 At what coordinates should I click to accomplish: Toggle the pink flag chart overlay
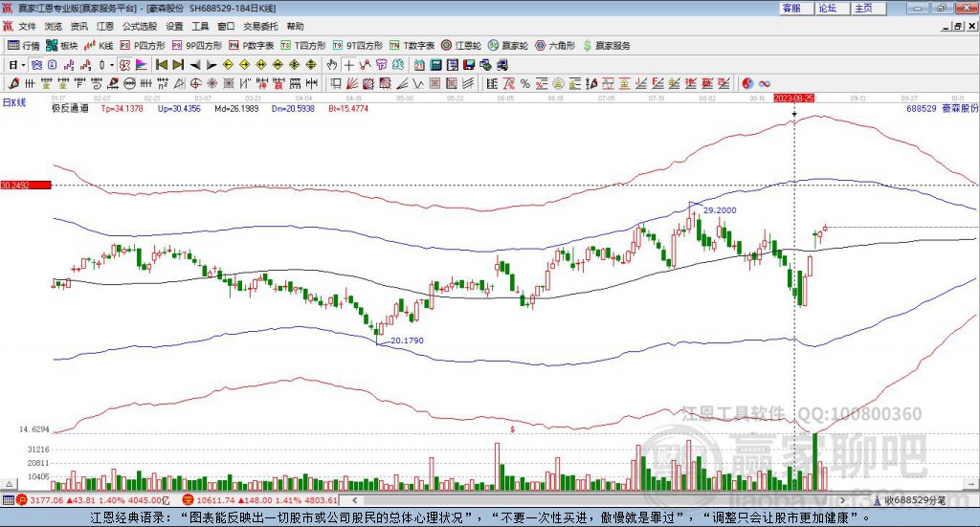click(x=142, y=65)
